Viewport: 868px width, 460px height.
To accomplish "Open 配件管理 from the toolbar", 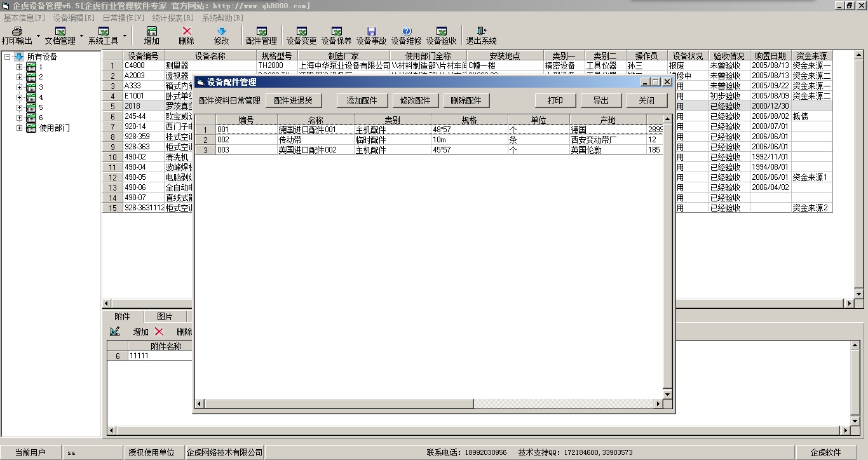I will (x=261, y=31).
